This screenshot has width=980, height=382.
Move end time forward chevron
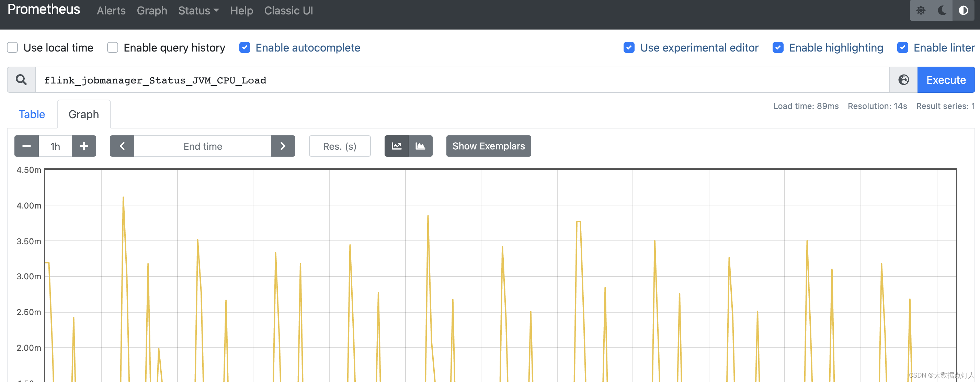[x=283, y=146]
